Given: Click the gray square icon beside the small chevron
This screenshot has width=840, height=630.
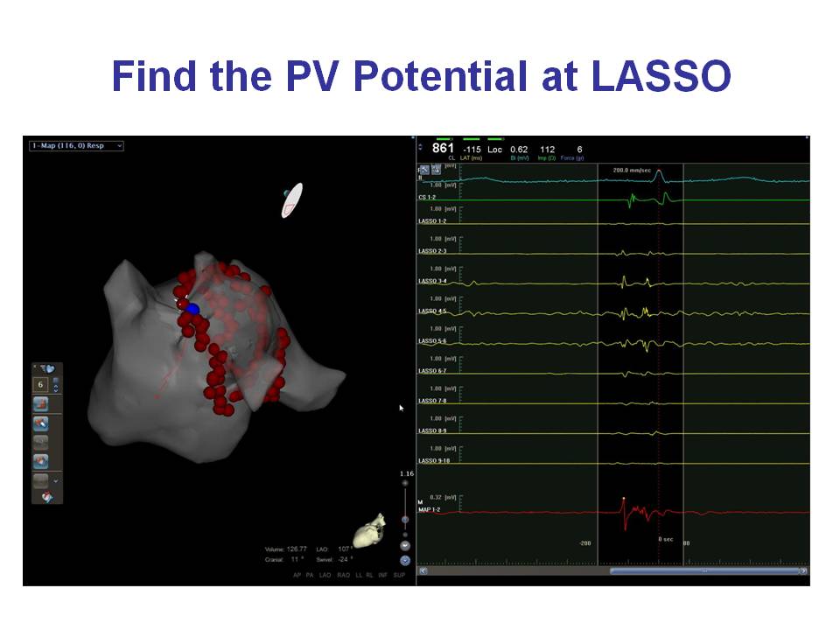Looking at the screenshot, I should 40,480.
